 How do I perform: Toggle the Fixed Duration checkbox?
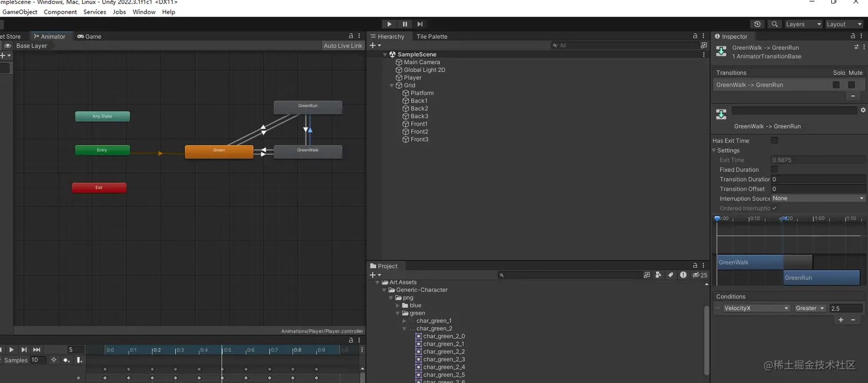coord(774,170)
